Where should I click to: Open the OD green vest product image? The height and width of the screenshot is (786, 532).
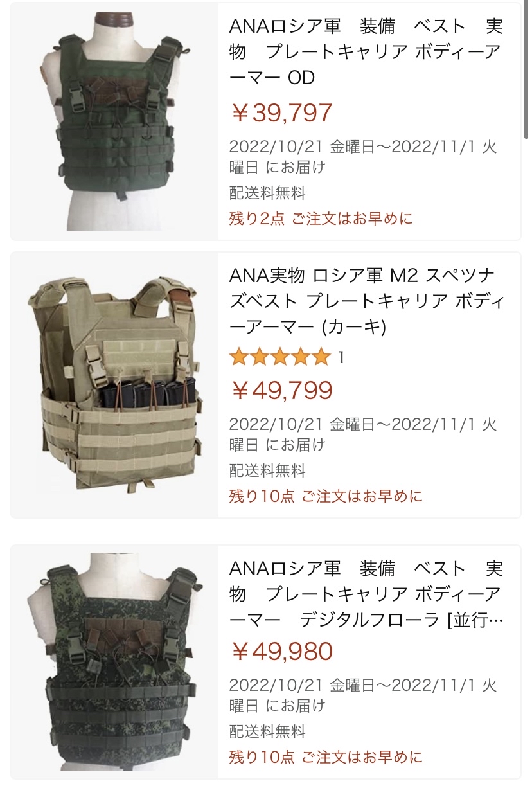point(114,121)
